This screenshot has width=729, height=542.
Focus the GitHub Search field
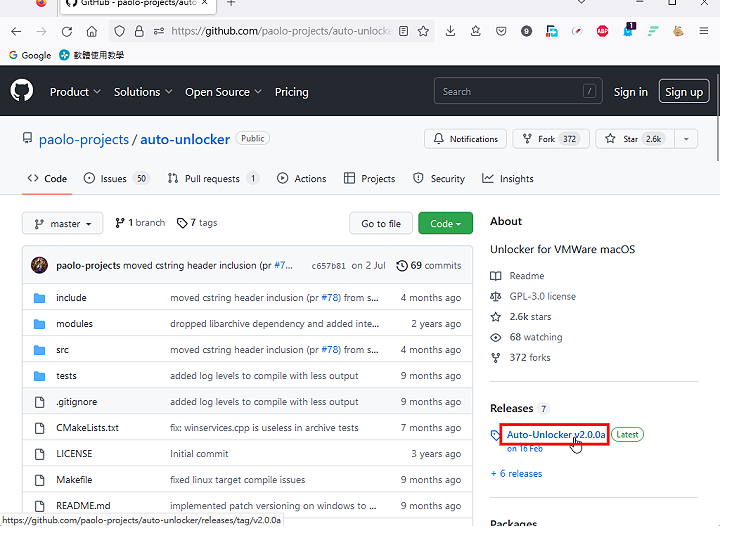click(x=518, y=91)
